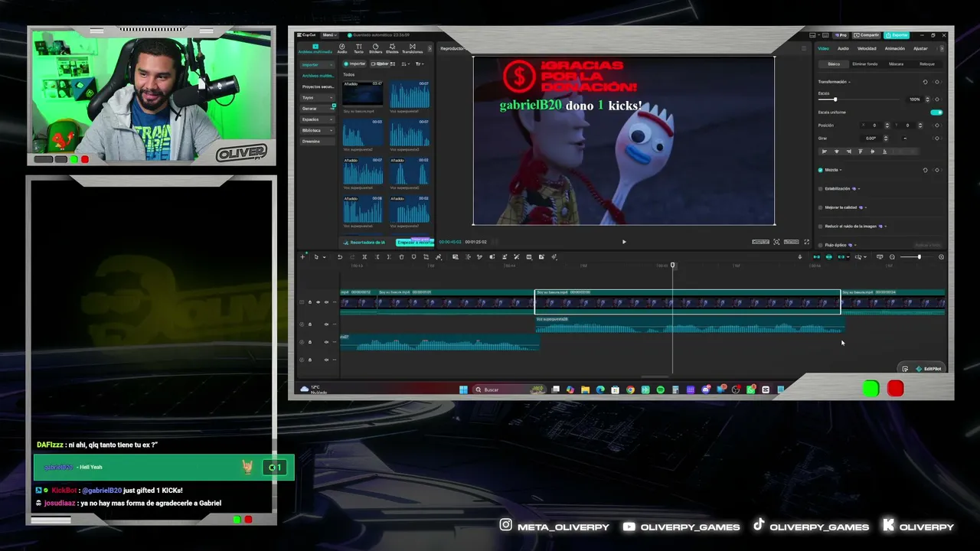This screenshot has width=980, height=551.
Task: Delete the selected timeline clip
Action: 401,257
